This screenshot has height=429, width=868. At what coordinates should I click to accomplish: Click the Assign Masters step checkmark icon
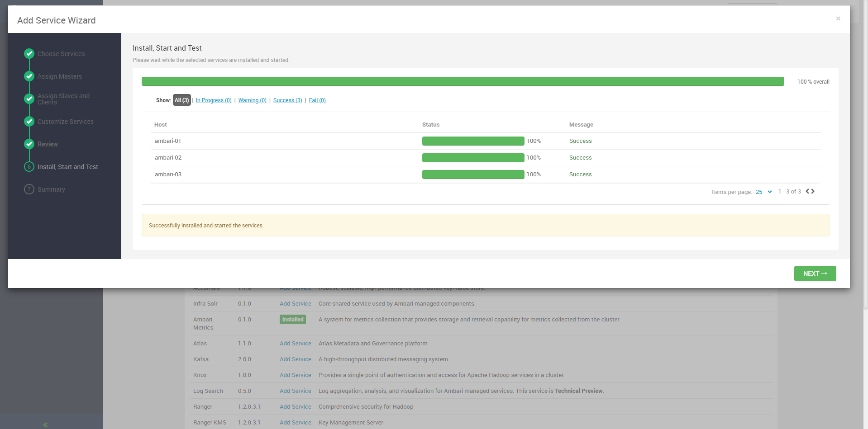coord(29,76)
